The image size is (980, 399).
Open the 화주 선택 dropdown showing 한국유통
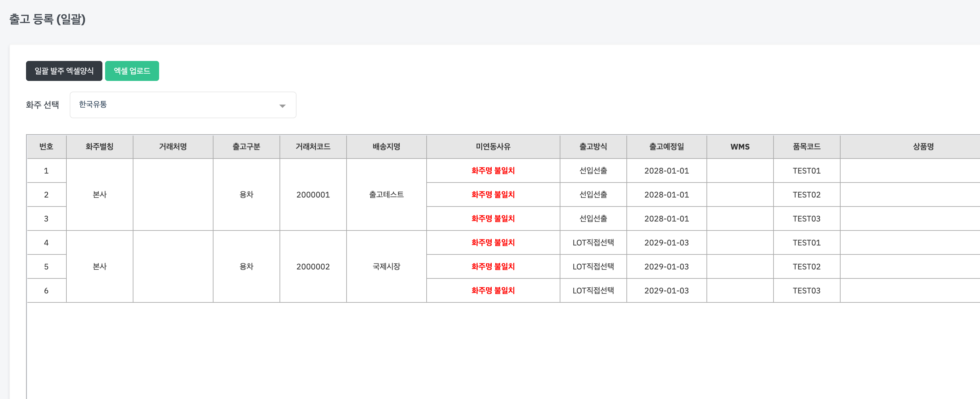[x=182, y=105]
